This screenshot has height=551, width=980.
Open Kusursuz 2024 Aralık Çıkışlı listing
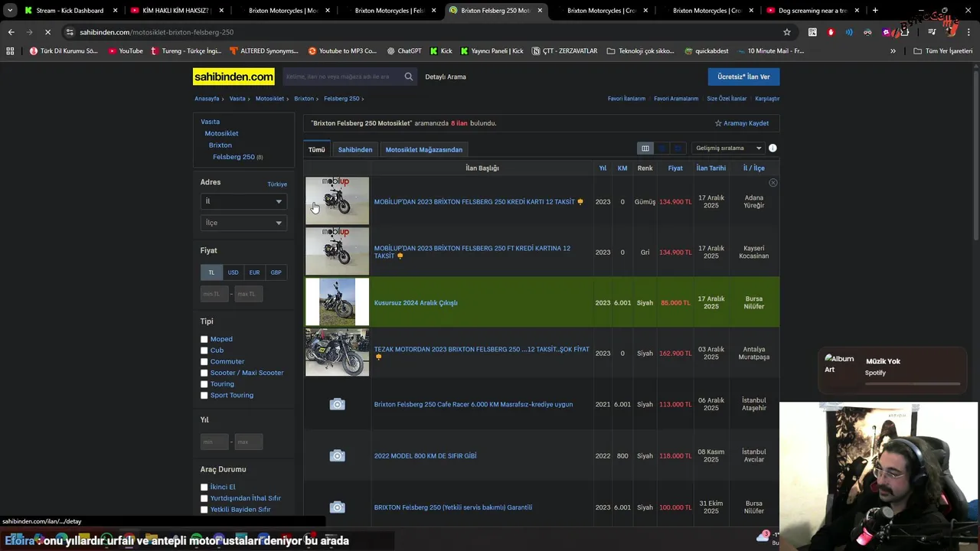click(x=416, y=303)
